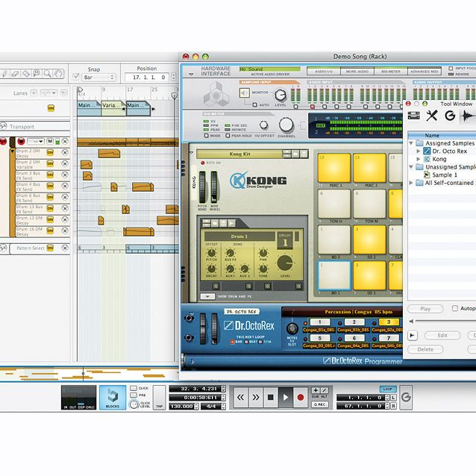The image size is (476, 476).
Task: Click the Kong save patch disk icon
Action: 304,154
